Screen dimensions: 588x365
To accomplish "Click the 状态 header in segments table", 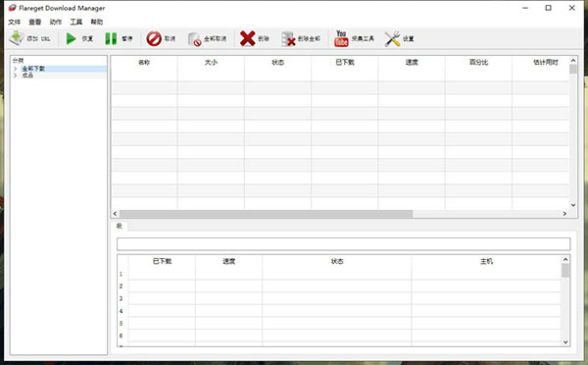I will 337,261.
